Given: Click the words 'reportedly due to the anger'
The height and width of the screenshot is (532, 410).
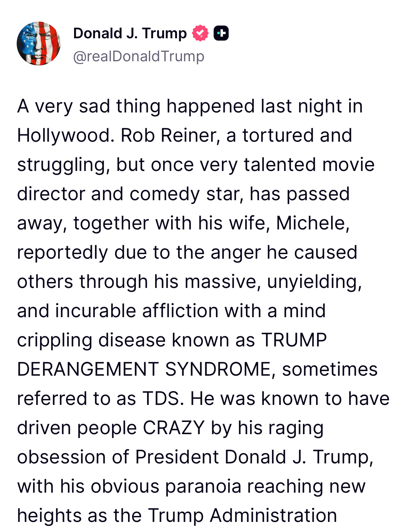Looking at the screenshot, I should pyautogui.click(x=139, y=252).
